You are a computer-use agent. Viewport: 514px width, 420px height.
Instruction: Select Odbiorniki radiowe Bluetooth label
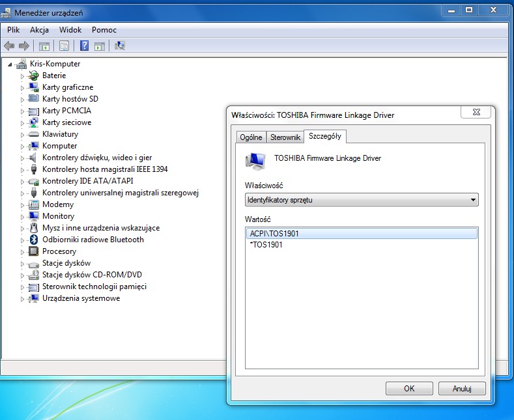pos(93,240)
